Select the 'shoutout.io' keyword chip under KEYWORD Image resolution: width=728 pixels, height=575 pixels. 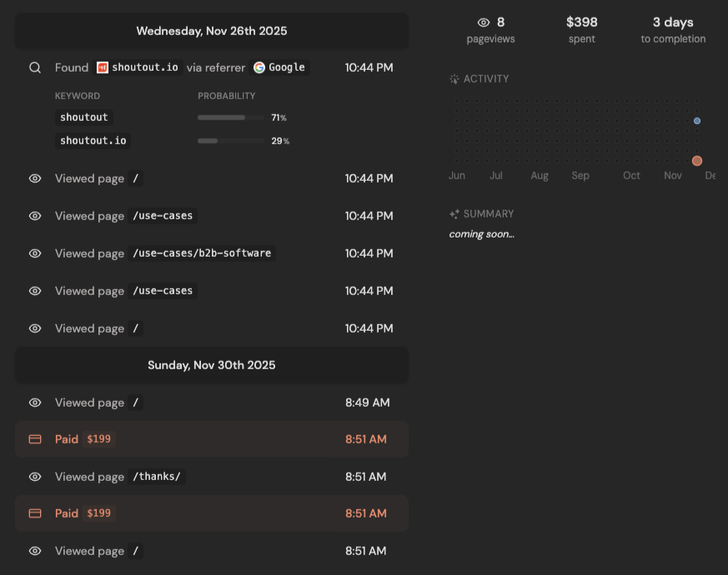click(x=93, y=141)
